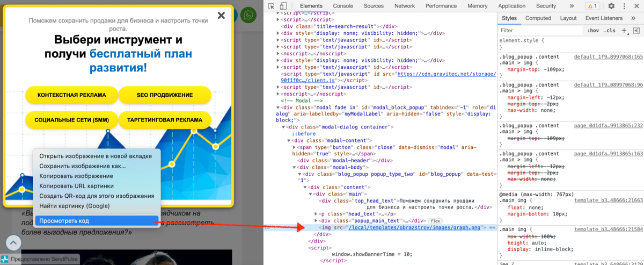
Task: Toggle the device toolbar icon
Action: [283, 6]
